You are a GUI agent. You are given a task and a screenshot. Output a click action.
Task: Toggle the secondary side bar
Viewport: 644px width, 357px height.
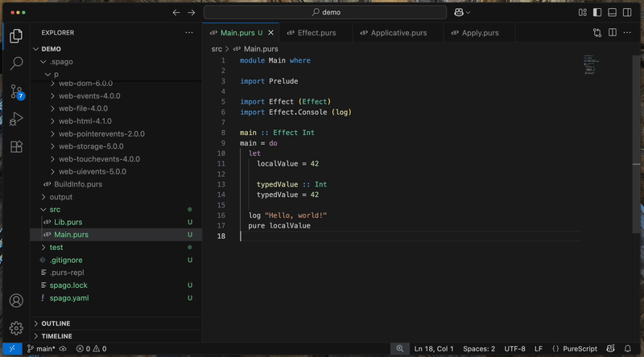(627, 12)
